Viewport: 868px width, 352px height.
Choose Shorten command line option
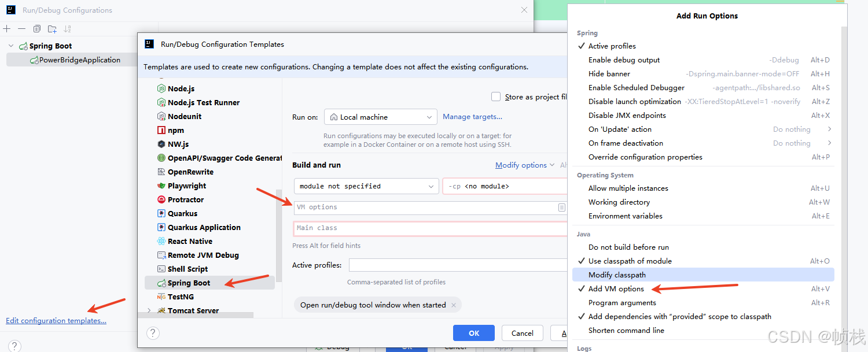pyautogui.click(x=703, y=330)
